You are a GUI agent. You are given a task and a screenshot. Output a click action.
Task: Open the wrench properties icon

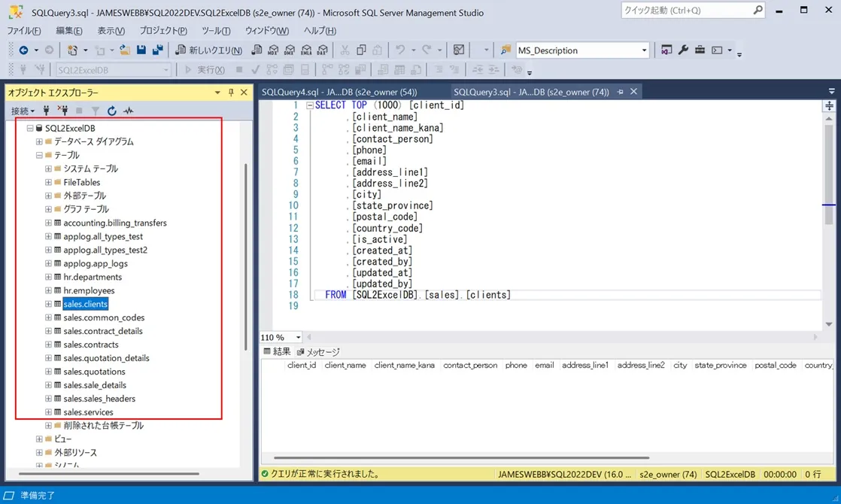(683, 50)
